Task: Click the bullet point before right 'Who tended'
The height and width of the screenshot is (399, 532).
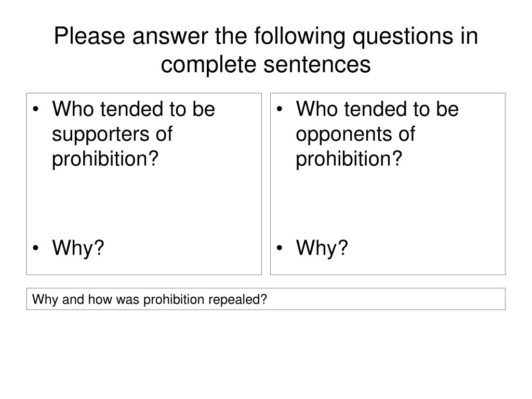Action: 279,109
